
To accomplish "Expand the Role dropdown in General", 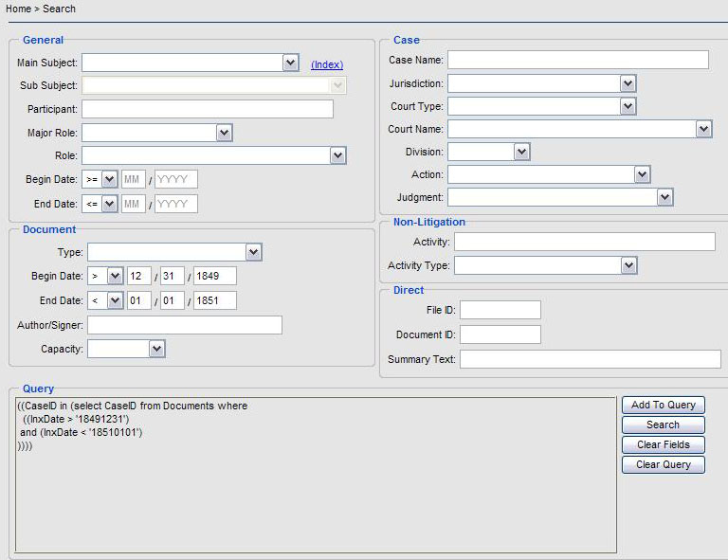I will coord(214,155).
